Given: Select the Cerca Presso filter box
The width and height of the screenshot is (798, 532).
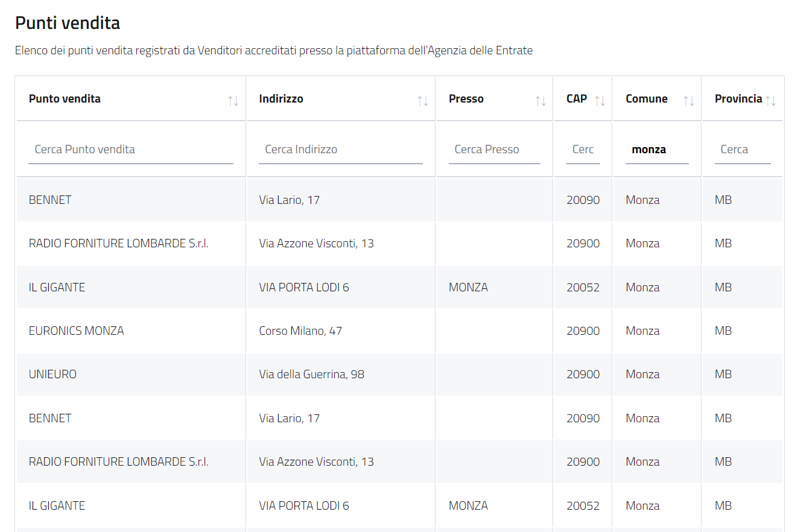Looking at the screenshot, I should 494,150.
